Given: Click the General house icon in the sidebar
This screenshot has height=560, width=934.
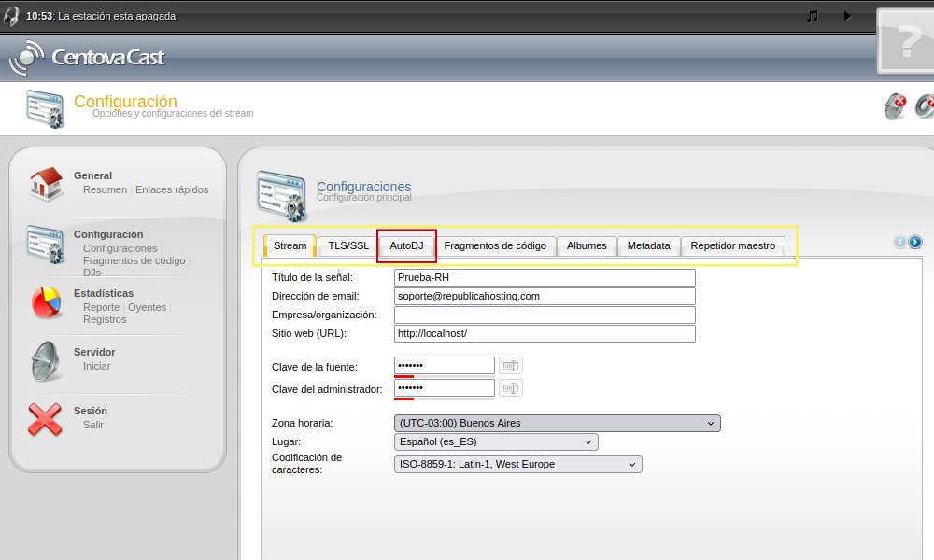Looking at the screenshot, I should tap(45, 183).
